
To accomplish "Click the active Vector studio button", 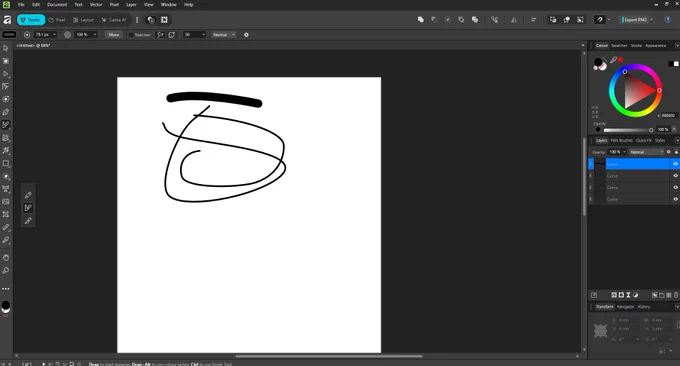I will coord(31,20).
